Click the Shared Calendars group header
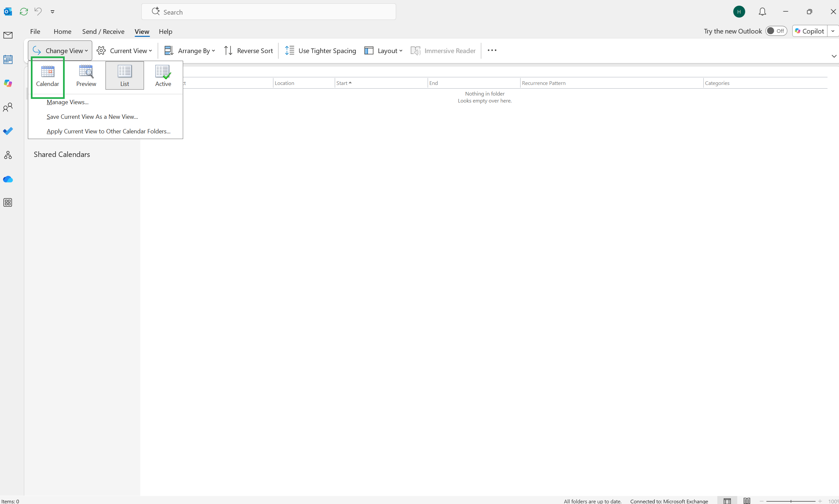This screenshot has width=839, height=504. coord(62,154)
